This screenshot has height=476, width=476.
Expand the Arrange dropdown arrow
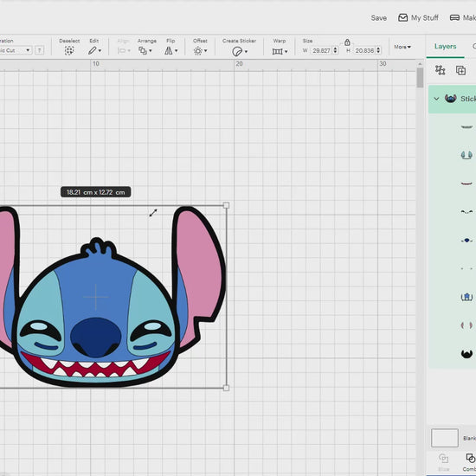click(x=151, y=51)
